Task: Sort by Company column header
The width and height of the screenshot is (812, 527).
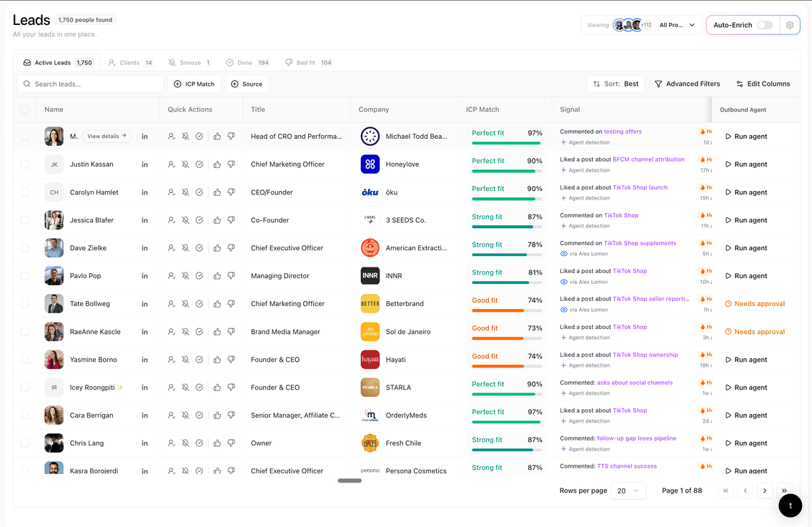Action: click(373, 109)
